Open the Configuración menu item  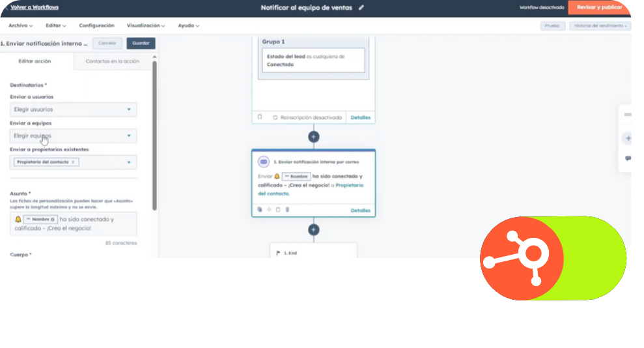[x=96, y=25]
